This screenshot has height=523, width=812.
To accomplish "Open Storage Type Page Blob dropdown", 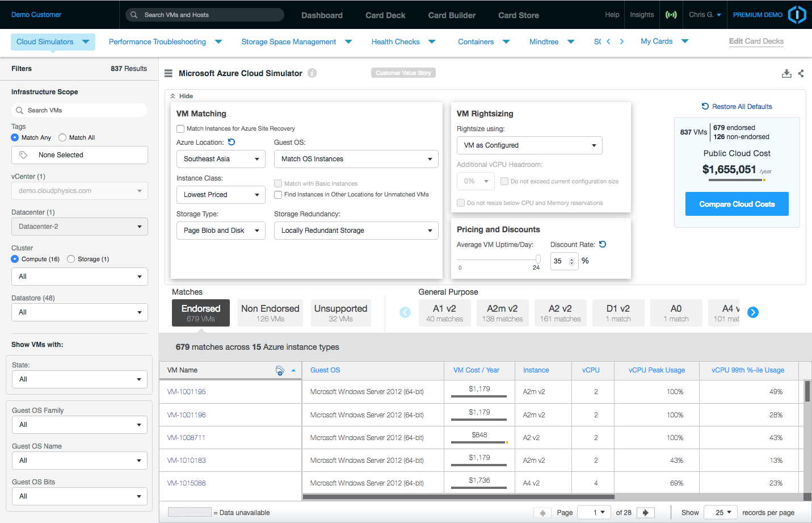I will [221, 231].
